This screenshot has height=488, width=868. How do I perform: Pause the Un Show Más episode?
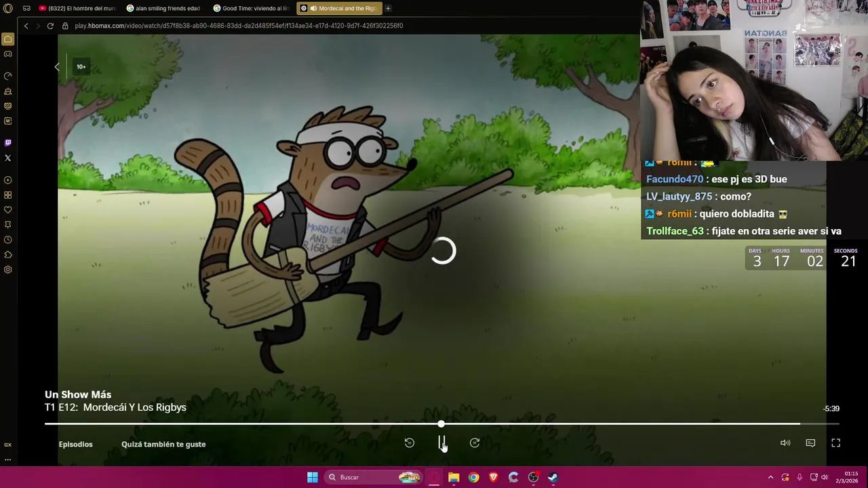441,443
